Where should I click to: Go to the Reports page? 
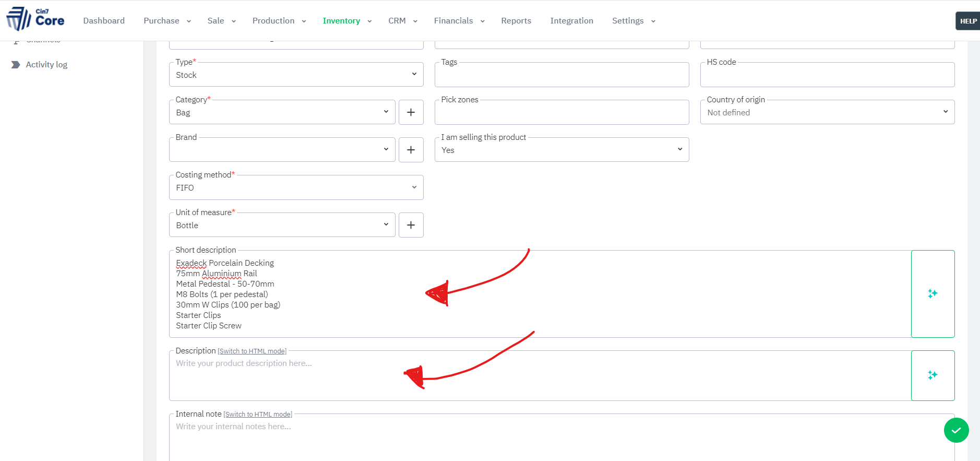tap(516, 21)
